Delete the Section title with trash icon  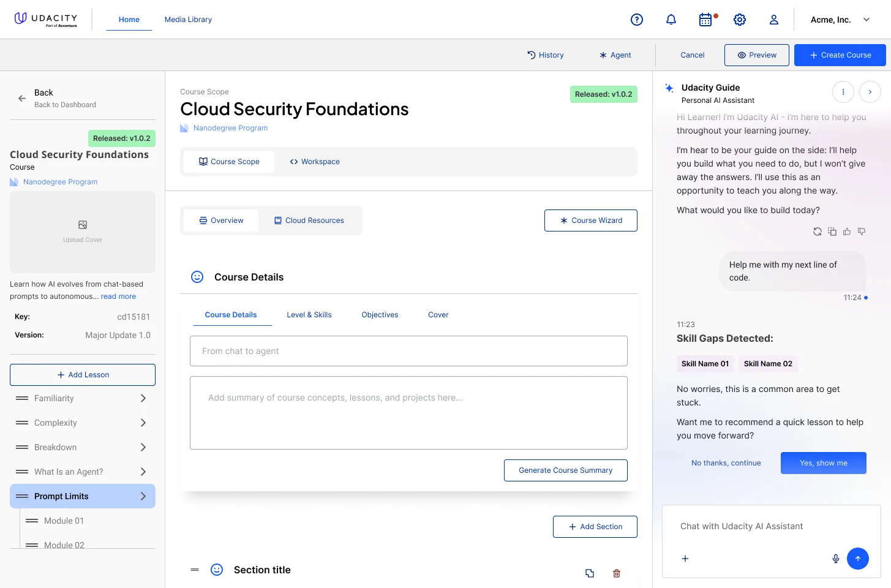(617, 573)
